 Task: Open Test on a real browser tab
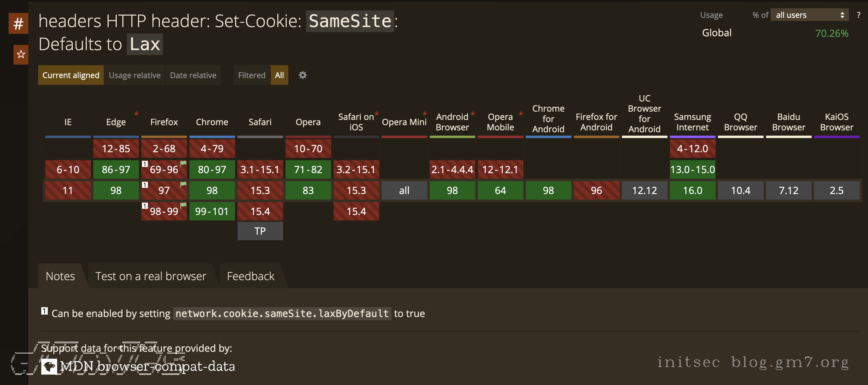point(151,276)
